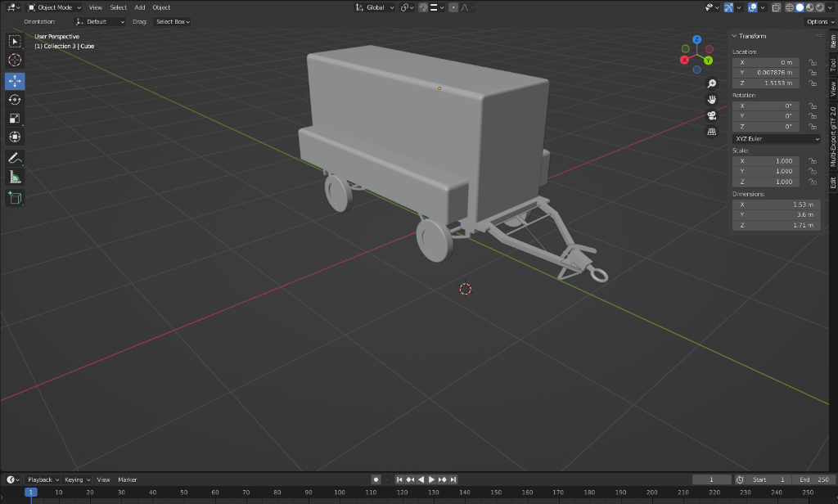This screenshot has width=838, height=504.
Task: Activate the Cursor tool
Action: pos(15,60)
